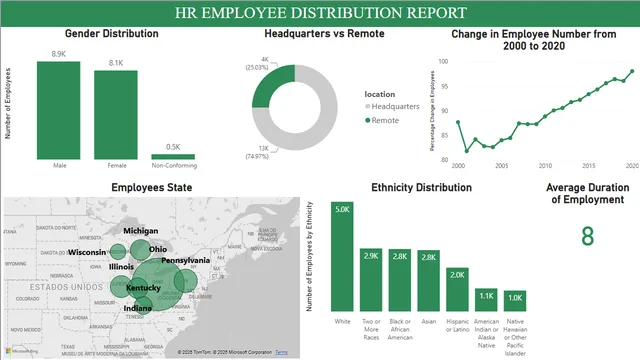Image resolution: width=640 pixels, height=360 pixels.
Task: Click the Ethnicity Distribution chart title
Action: click(421, 187)
